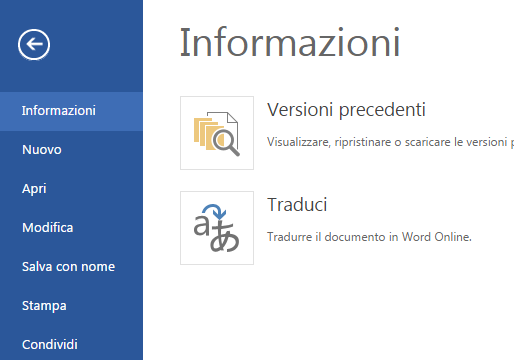The height and width of the screenshot is (360, 514).
Task: Go back using the circled arrow icon
Action: 34,44
